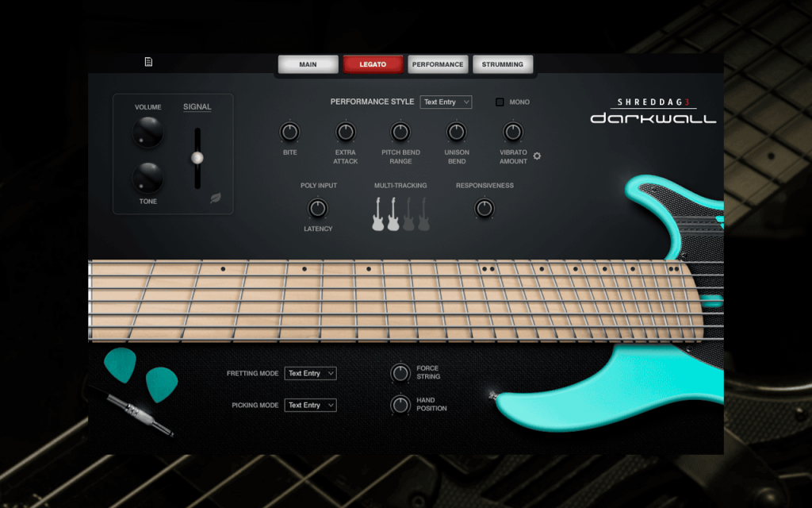Image resolution: width=812 pixels, height=508 pixels.
Task: Click the Responsiveness knob
Action: point(485,209)
